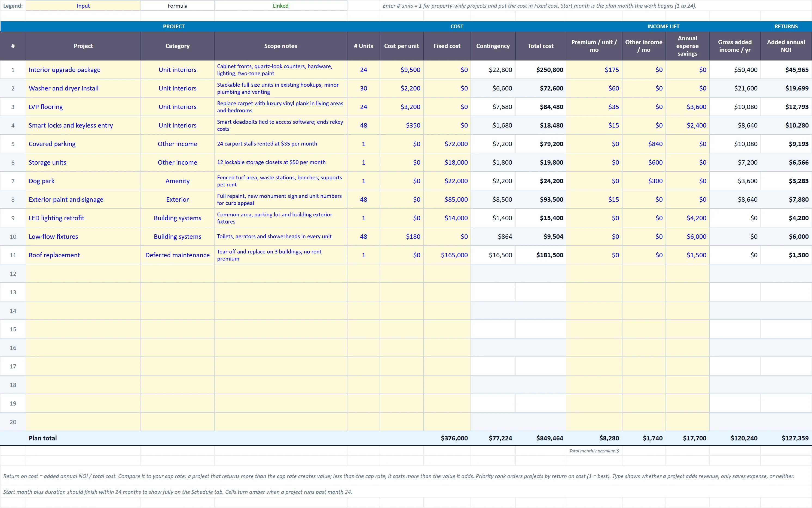Click the $22,800 contingency cell
Screen dimensions: 812x508
pos(493,69)
